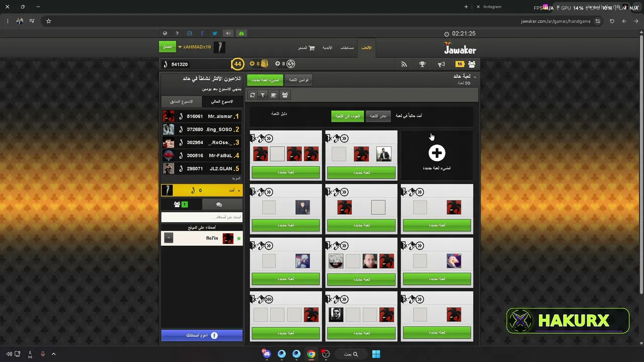Click the search friends input field

click(x=202, y=217)
